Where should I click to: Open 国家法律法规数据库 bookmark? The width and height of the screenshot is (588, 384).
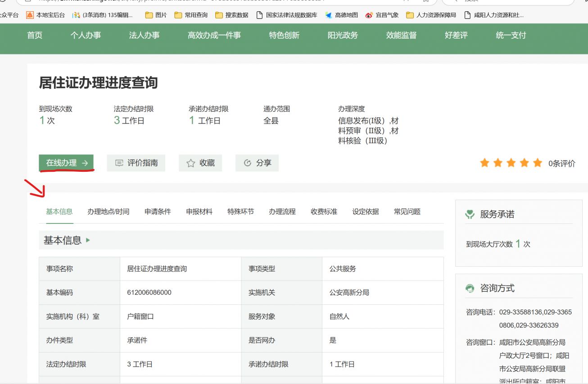pos(287,15)
